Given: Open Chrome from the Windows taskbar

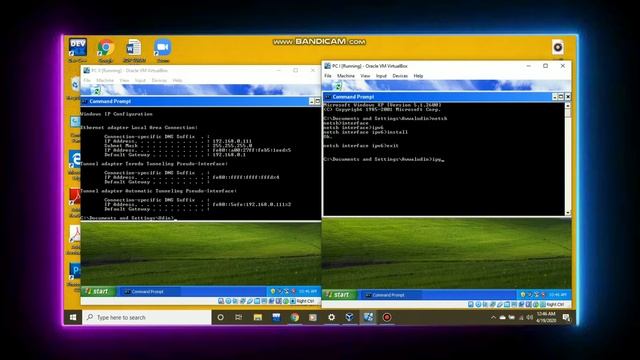Looking at the screenshot, I should (x=295, y=317).
